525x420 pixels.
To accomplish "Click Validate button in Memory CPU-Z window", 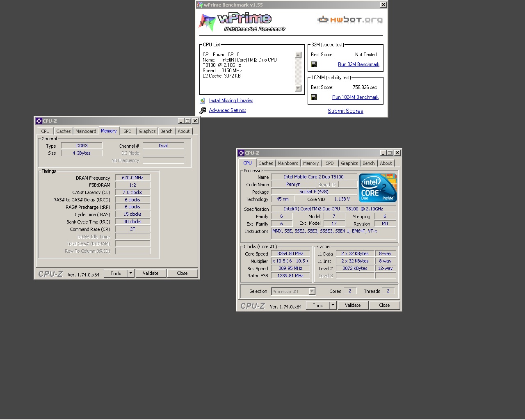I will point(151,273).
